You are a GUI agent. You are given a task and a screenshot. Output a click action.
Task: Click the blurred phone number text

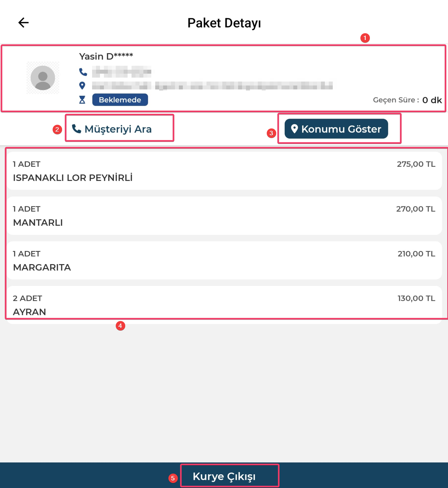coord(122,72)
